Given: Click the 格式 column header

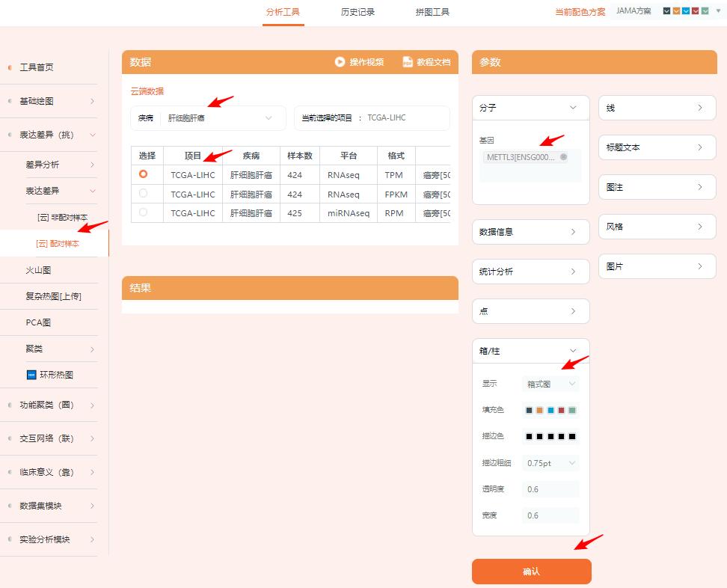Looking at the screenshot, I should click(x=396, y=156).
